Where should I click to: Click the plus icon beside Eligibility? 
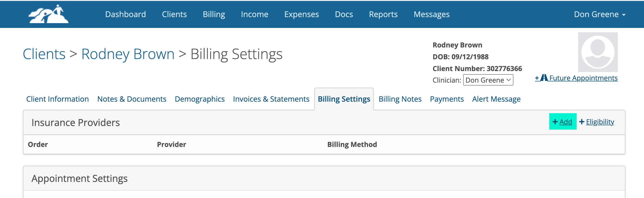click(x=582, y=122)
